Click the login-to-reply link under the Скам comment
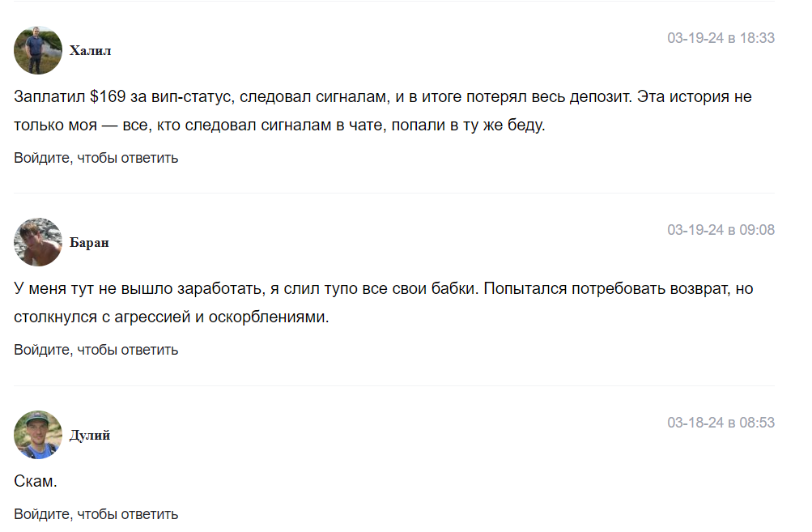The width and height of the screenshot is (812, 532). pyautogui.click(x=96, y=514)
